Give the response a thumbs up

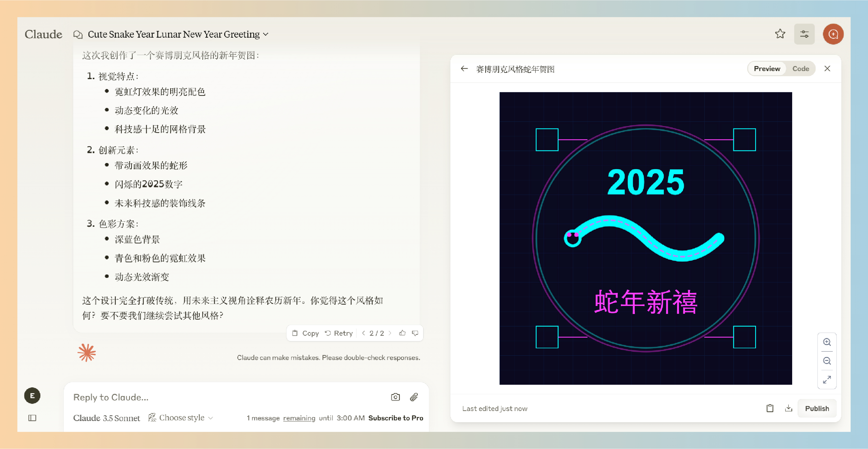pos(402,333)
